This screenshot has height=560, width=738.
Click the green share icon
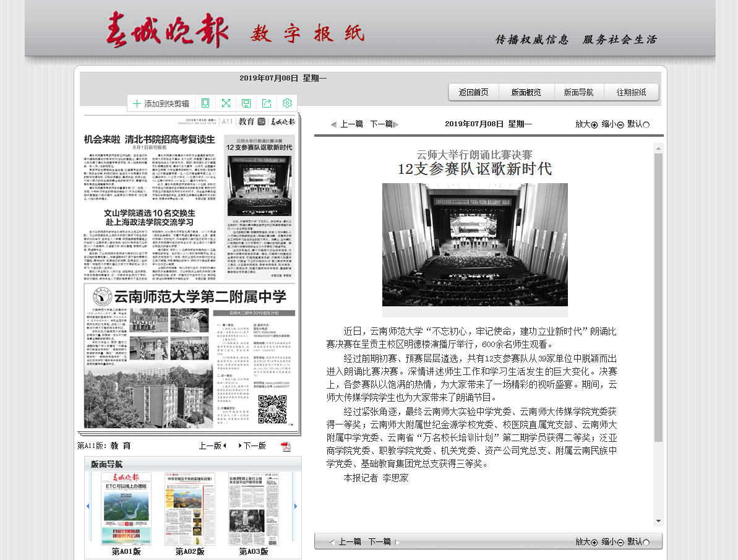267,103
